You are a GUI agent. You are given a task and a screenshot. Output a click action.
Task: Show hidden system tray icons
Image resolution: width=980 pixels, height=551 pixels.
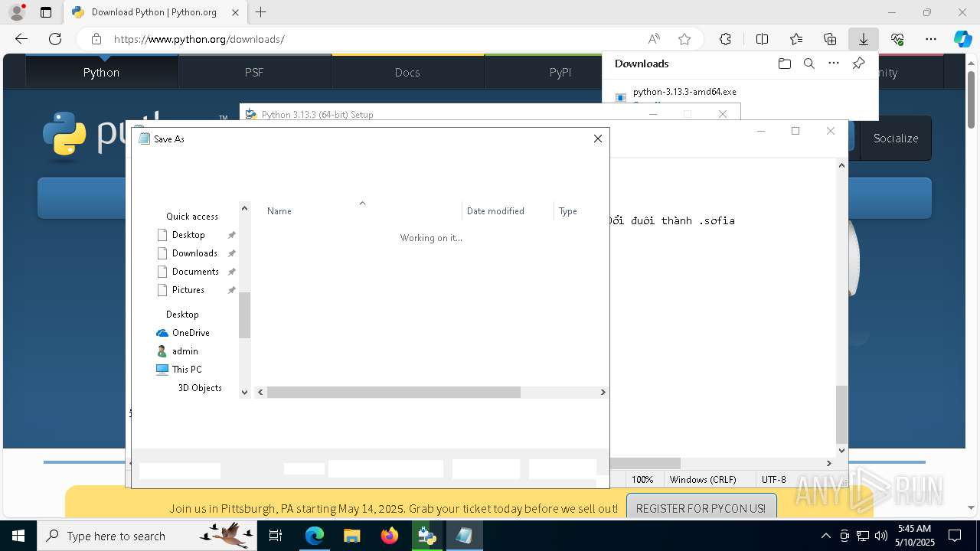click(825, 536)
